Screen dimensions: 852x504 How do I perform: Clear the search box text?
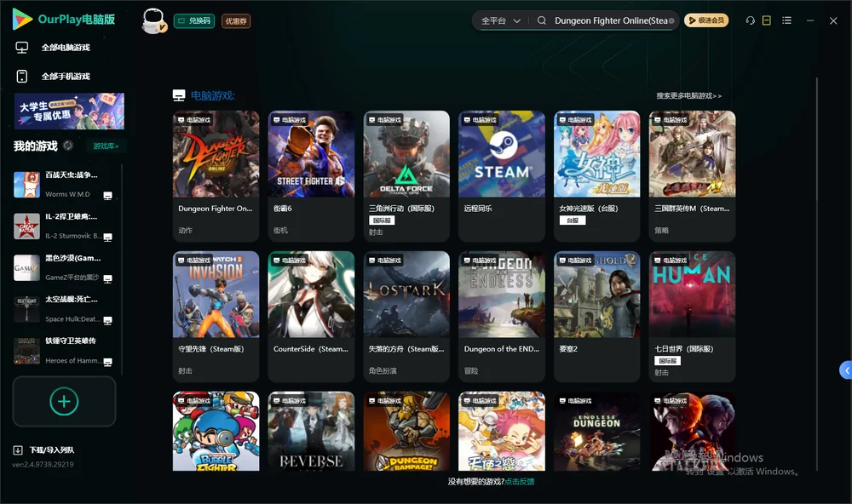671,20
